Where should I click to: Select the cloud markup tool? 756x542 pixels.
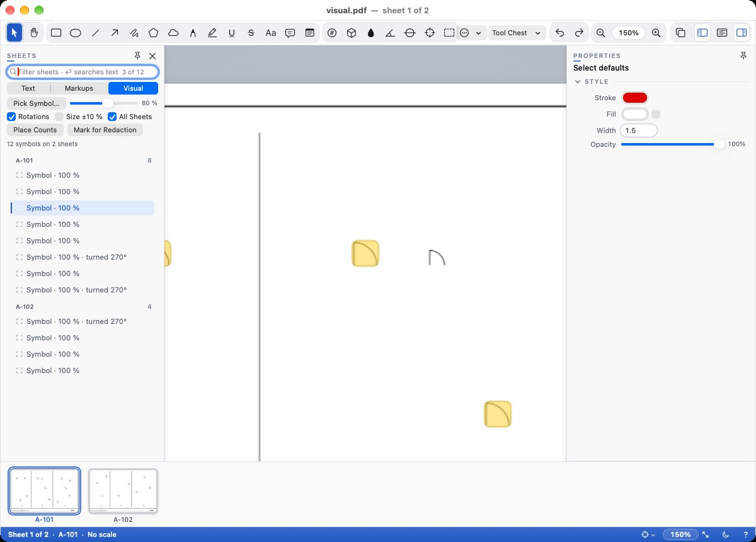tap(173, 33)
